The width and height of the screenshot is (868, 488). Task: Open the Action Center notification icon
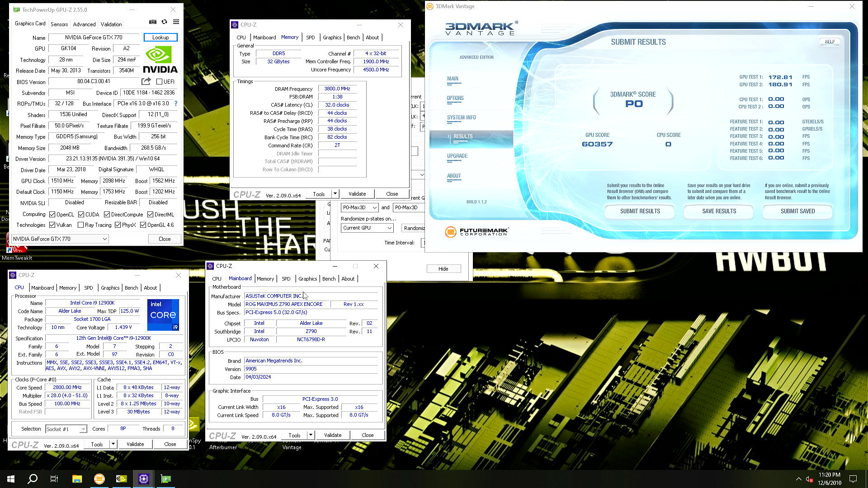853,479
